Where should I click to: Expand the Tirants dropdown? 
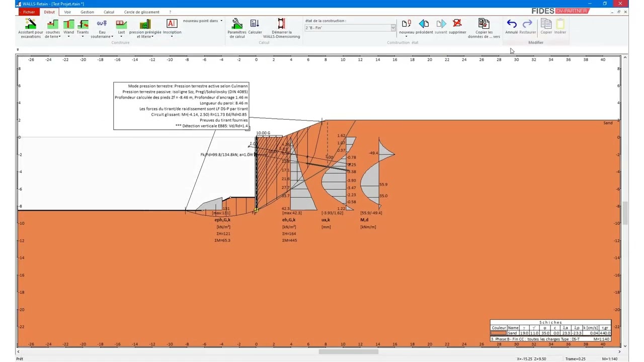click(x=83, y=37)
